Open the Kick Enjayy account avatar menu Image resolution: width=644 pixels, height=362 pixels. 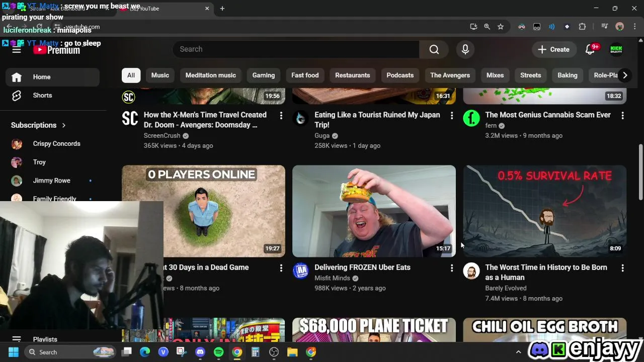point(616,49)
